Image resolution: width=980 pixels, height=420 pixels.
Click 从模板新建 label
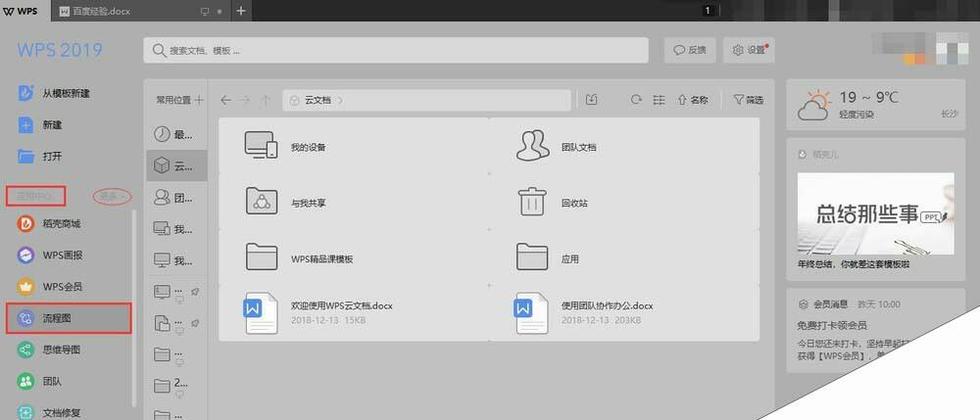(x=67, y=94)
